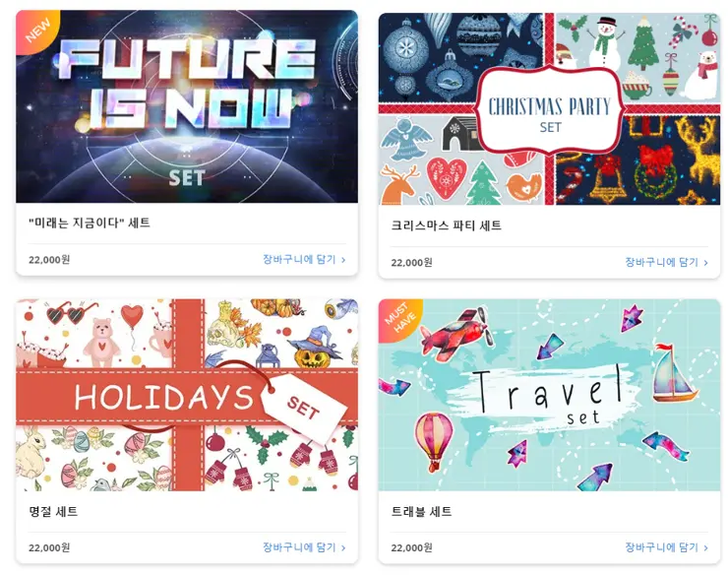728x575 pixels.
Task: Add 크리스마스 파티 세트 to cart
Action: click(x=666, y=262)
